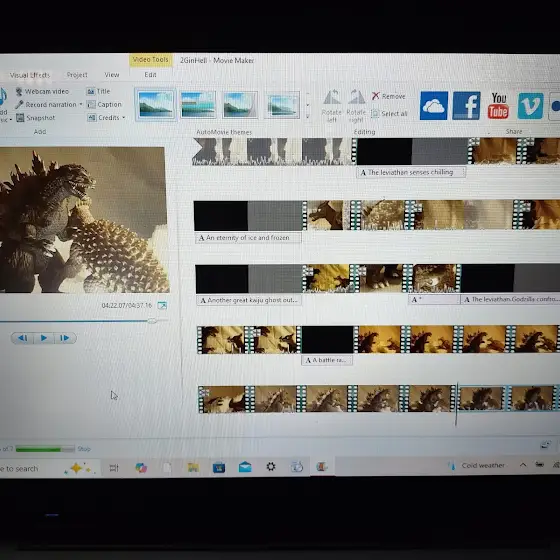Open the Visual Effects ribbon tab
Screen dimensions: 560x560
pos(30,75)
